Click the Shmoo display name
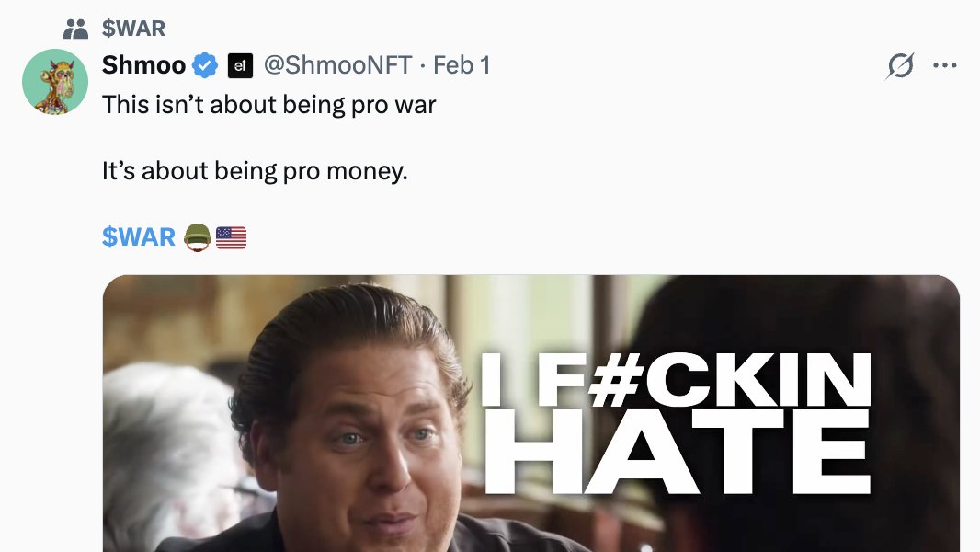Screen dimensions: 980x552 point(143,65)
